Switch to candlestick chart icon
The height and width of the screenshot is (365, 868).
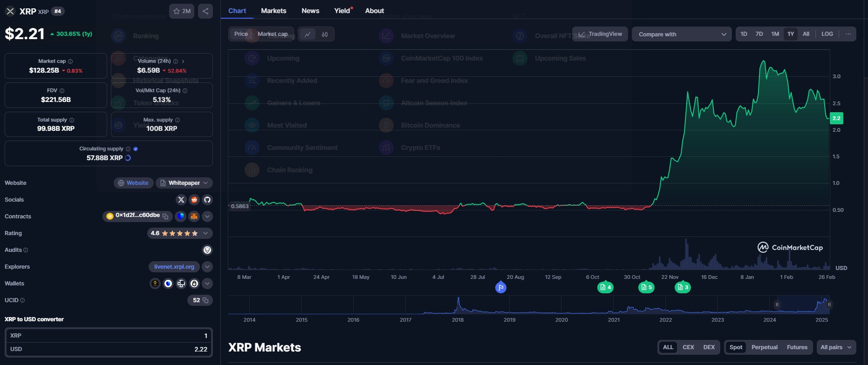[x=325, y=34]
